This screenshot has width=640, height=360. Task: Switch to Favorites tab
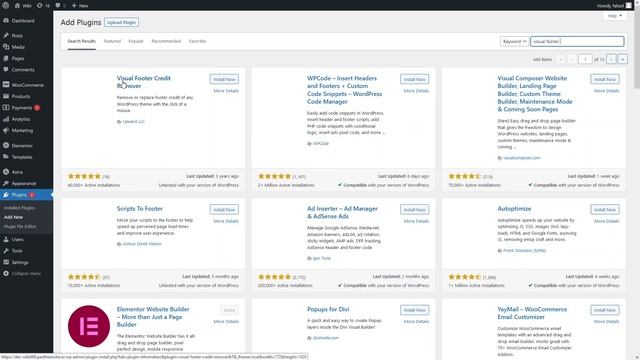(197, 41)
